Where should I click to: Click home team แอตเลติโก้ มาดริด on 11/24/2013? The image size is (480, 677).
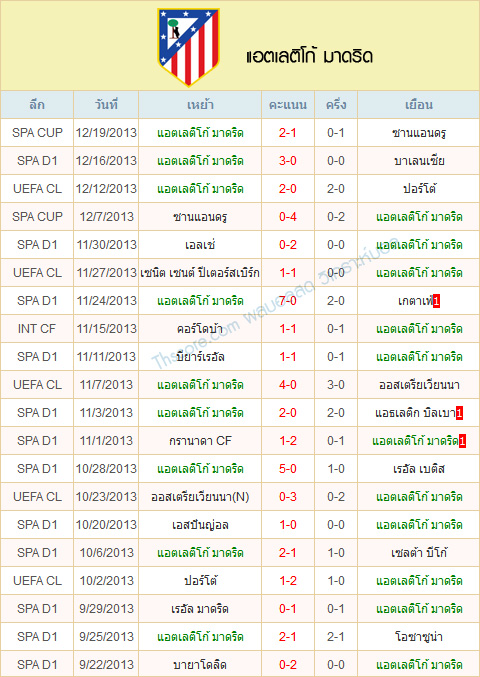[x=200, y=301]
